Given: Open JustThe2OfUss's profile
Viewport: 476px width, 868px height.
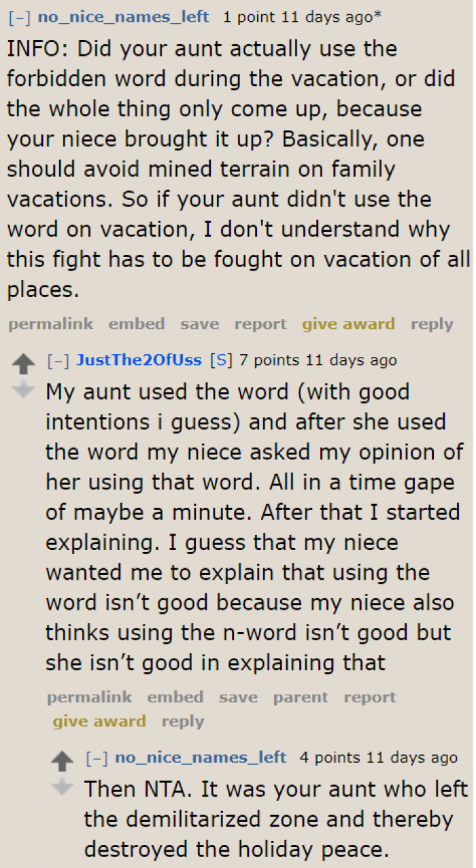Looking at the screenshot, I should pyautogui.click(x=139, y=360).
